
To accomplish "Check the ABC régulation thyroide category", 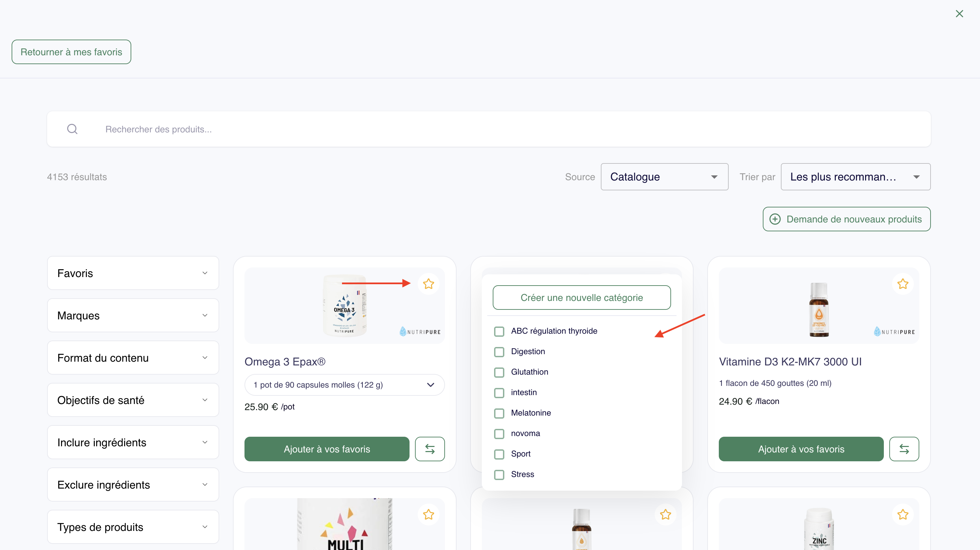I will 499,331.
